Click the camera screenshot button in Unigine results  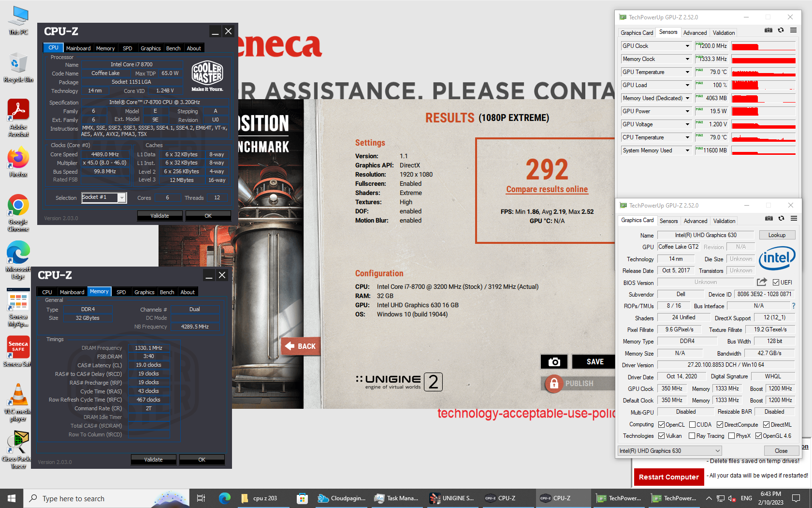click(x=554, y=361)
